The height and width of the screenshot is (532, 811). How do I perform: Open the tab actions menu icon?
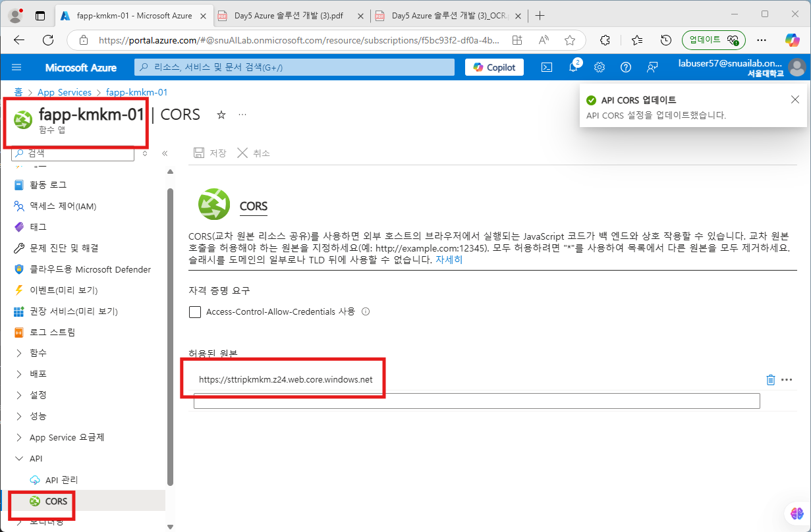pyautogui.click(x=40, y=14)
